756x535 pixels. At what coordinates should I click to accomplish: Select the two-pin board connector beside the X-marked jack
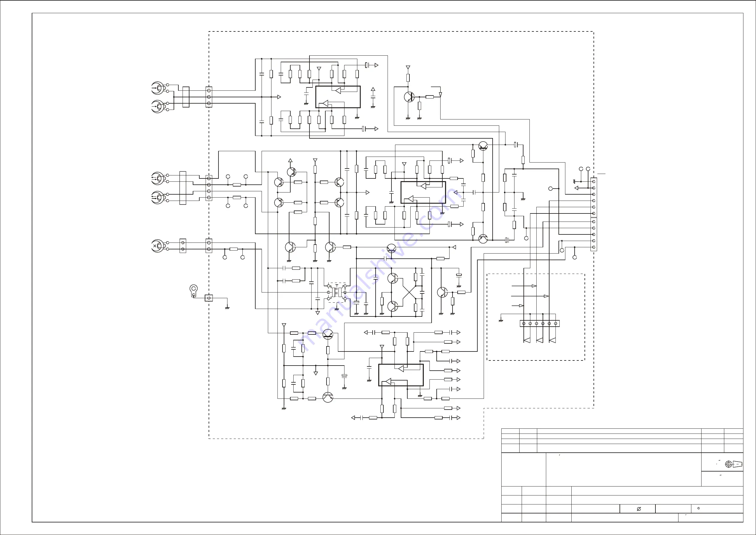(209, 246)
